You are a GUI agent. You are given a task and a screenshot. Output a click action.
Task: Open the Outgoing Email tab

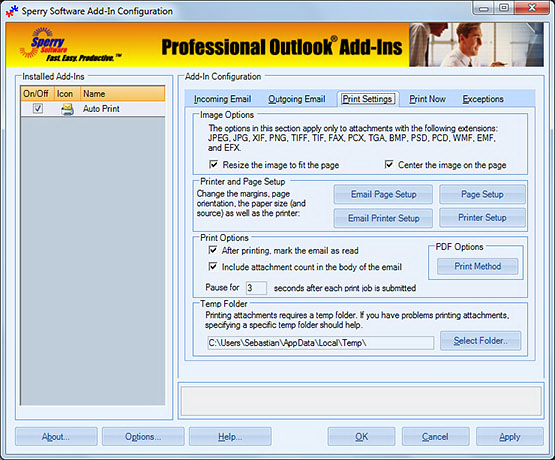(297, 99)
